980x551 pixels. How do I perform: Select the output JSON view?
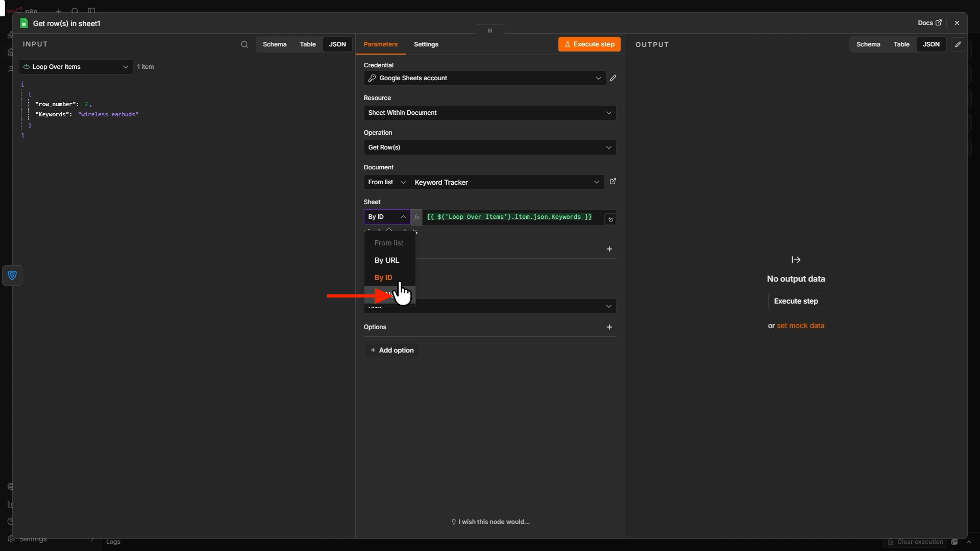click(931, 44)
